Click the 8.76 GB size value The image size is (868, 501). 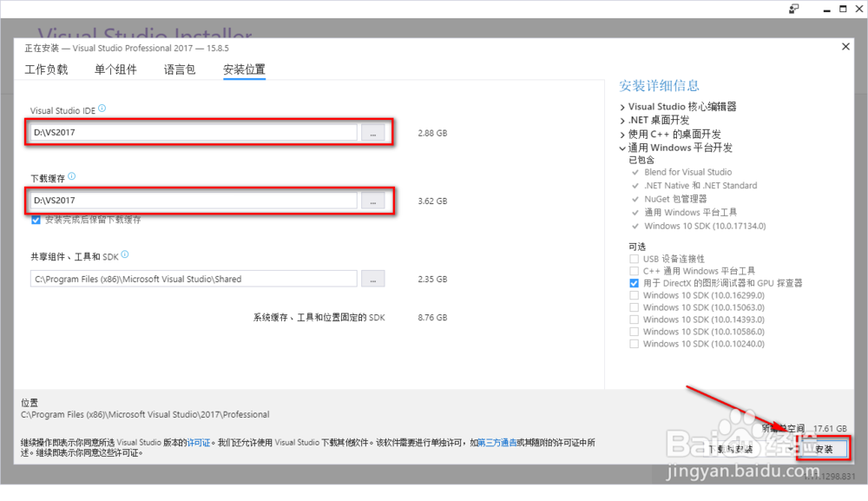click(432, 318)
